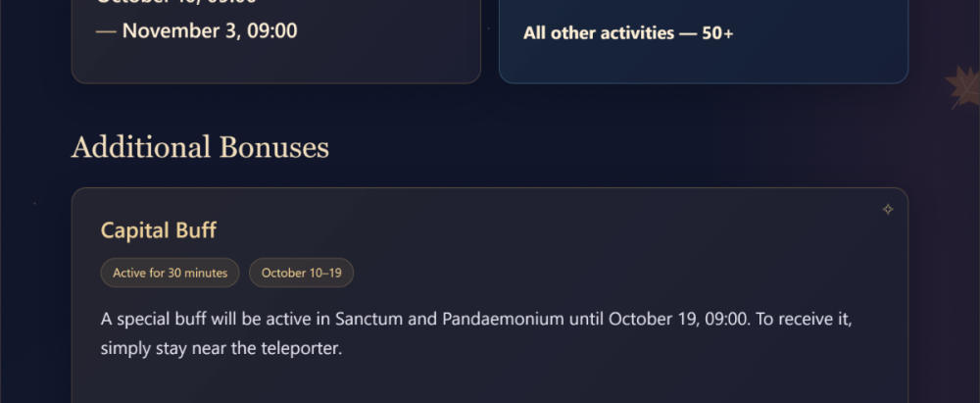Screen dimensions: 980x403
Task: Click the "November 3, 09:00" end date
Action: [x=210, y=30]
